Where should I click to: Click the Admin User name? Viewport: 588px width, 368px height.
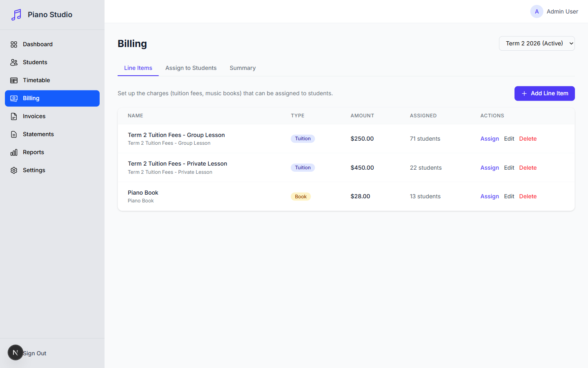[562, 11]
